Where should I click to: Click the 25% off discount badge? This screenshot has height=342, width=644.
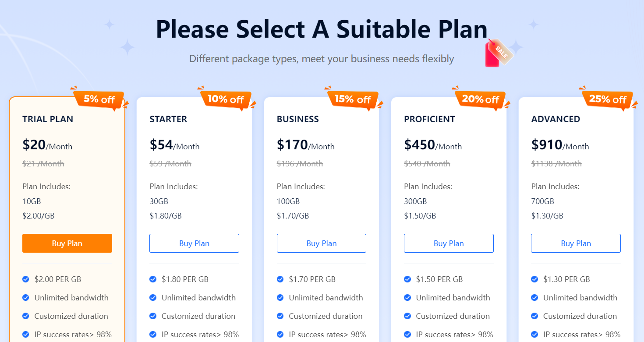[x=607, y=99]
